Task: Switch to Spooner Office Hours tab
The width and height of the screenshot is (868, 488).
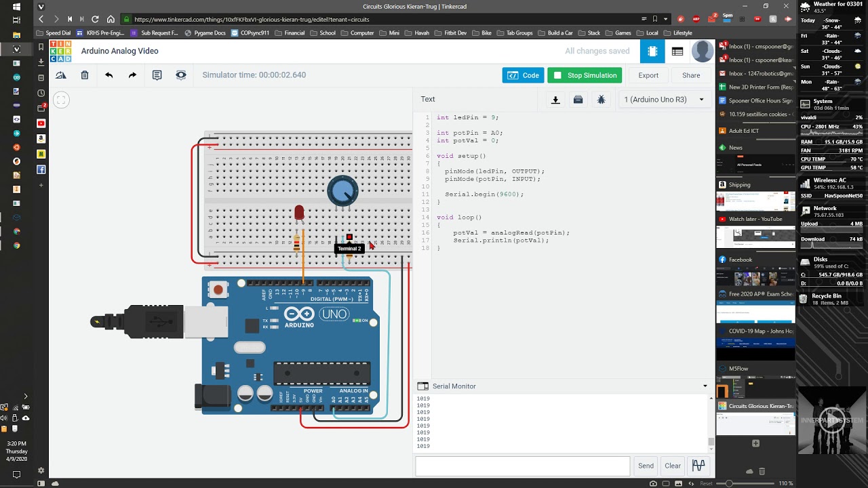Action: [x=755, y=101]
